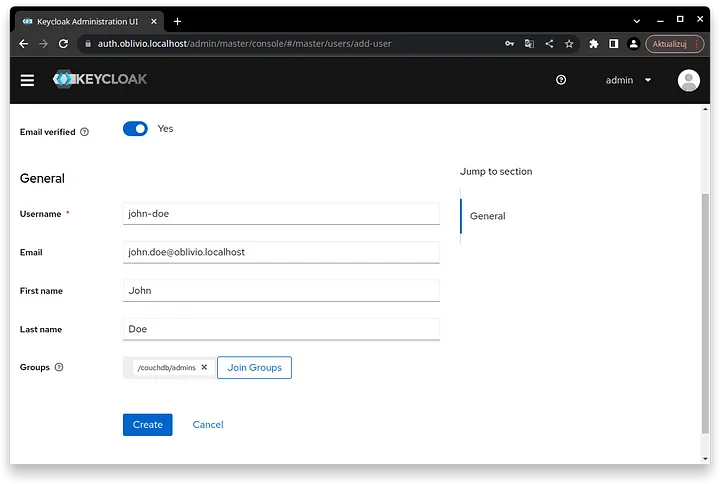Reload the current page
This screenshot has width=720, height=484.
[63, 44]
